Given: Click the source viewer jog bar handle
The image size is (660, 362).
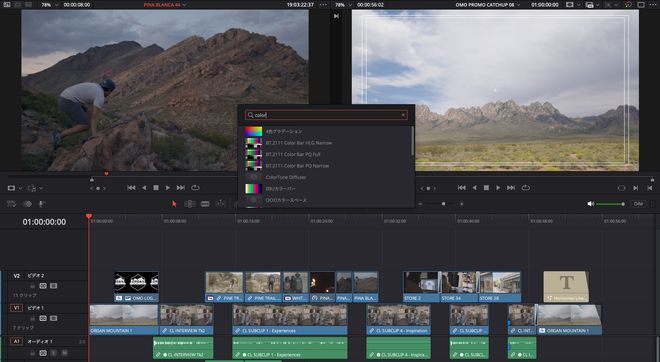Looking at the screenshot, I should pos(92,179).
